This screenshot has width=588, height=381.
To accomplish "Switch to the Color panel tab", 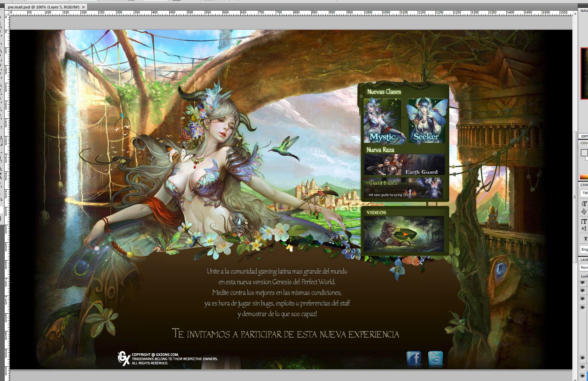I will (x=584, y=143).
